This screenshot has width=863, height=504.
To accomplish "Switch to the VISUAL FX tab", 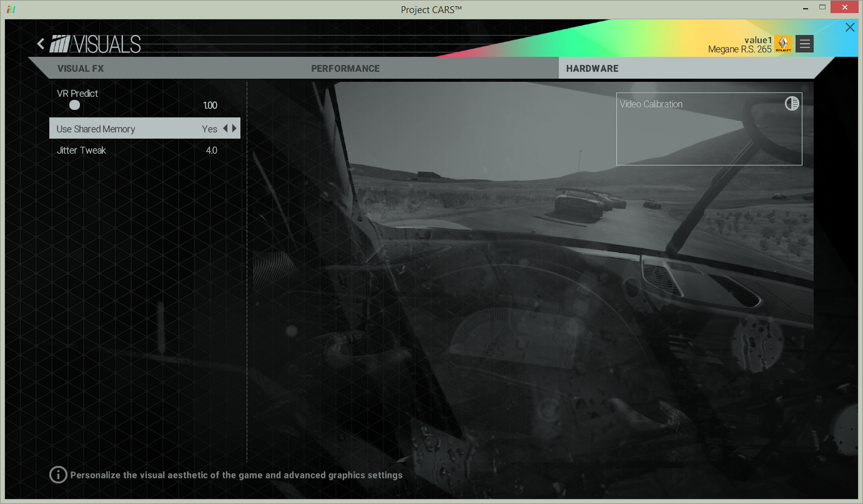I will click(81, 69).
